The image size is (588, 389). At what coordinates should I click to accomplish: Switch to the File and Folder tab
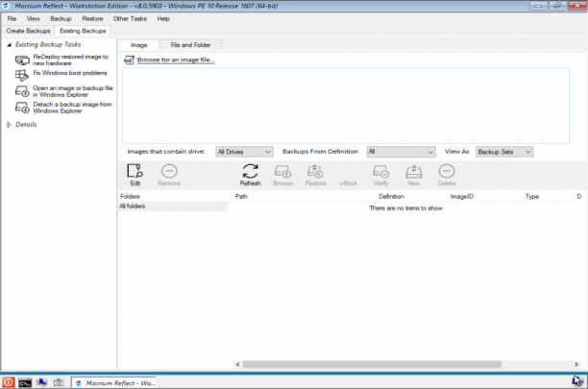tap(190, 45)
